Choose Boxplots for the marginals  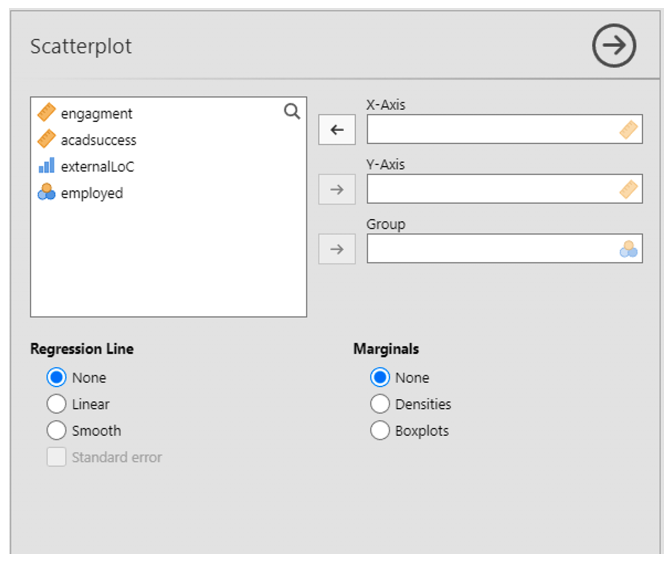(x=380, y=431)
